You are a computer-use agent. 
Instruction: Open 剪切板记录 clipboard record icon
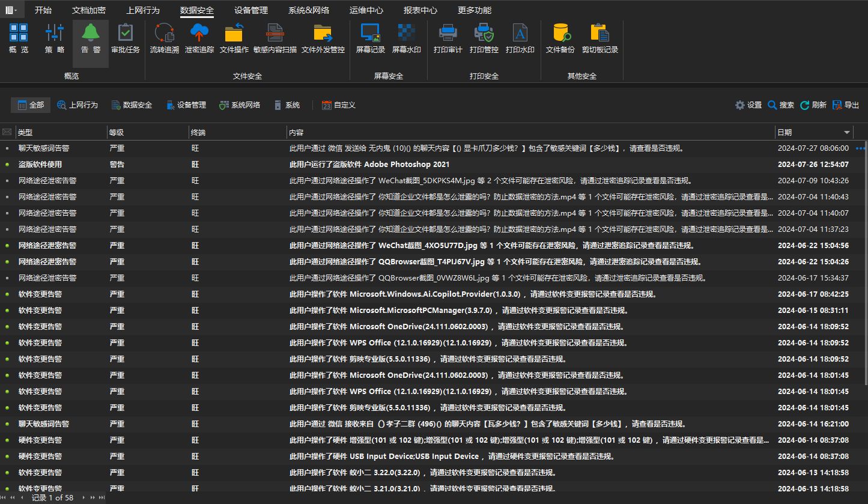(x=599, y=40)
